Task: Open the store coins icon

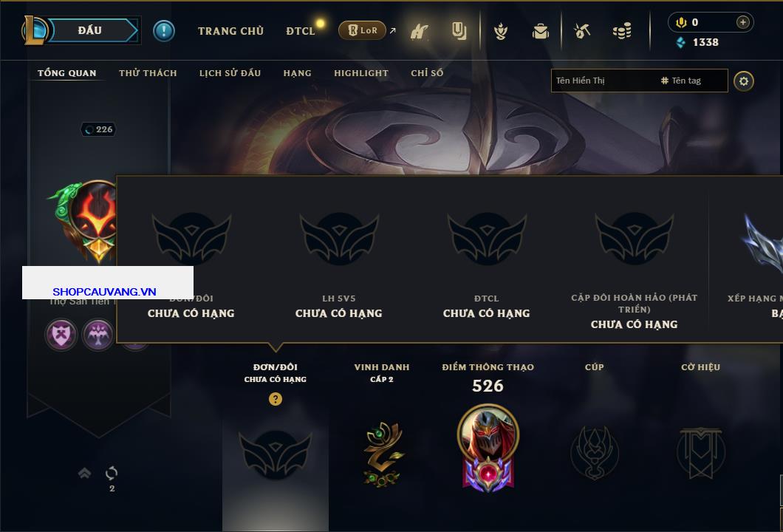Action: [x=622, y=31]
